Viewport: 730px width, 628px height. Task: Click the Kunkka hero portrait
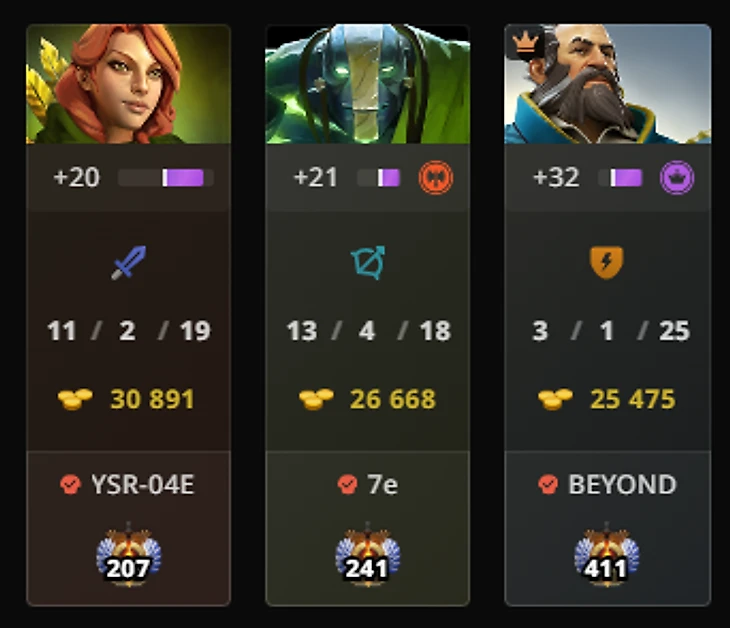608,84
